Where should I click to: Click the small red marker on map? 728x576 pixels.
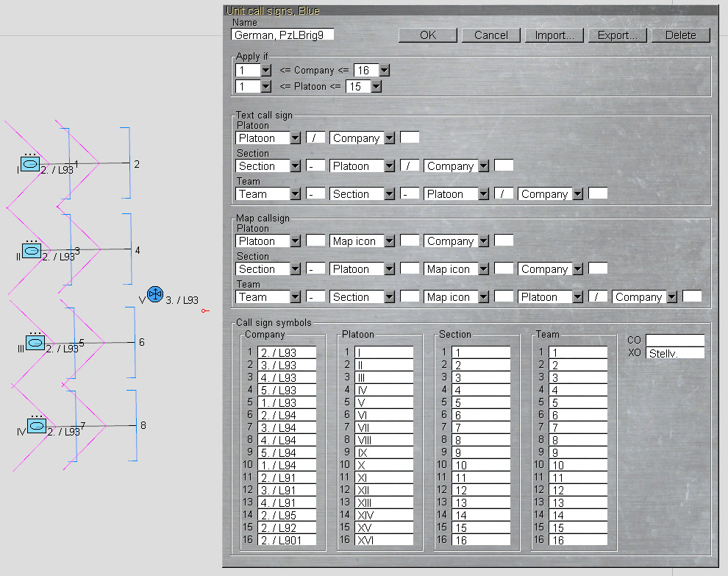tap(205, 311)
